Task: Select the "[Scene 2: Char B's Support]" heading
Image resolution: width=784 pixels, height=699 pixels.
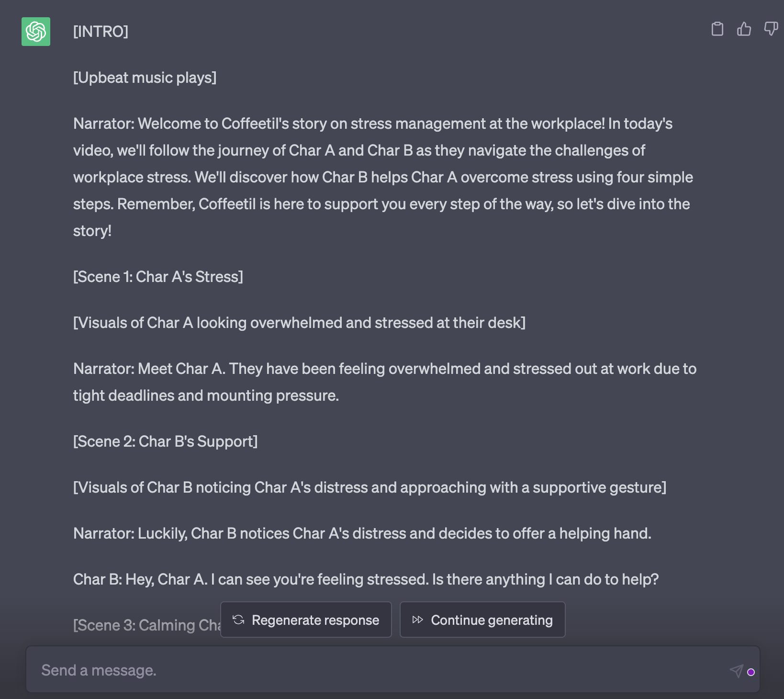Action: pos(165,441)
